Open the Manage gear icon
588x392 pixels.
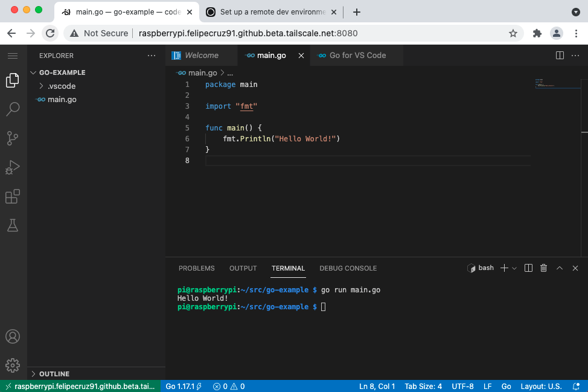pyautogui.click(x=13, y=365)
